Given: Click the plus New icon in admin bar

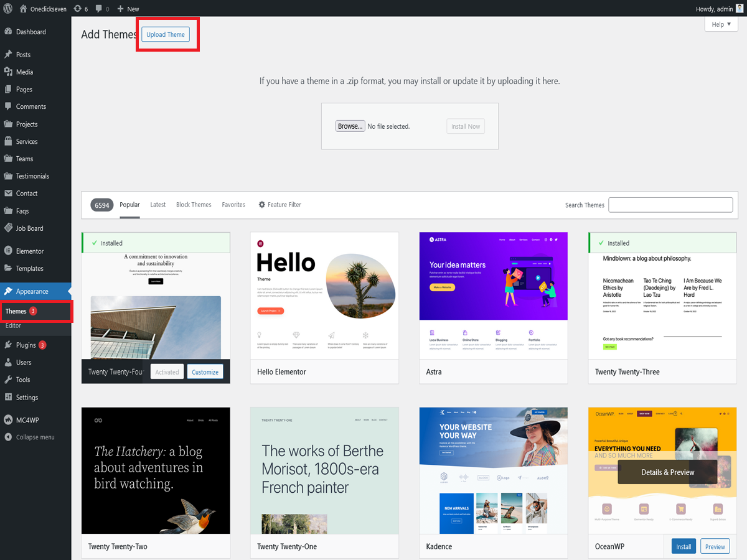Looking at the screenshot, I should [121, 9].
